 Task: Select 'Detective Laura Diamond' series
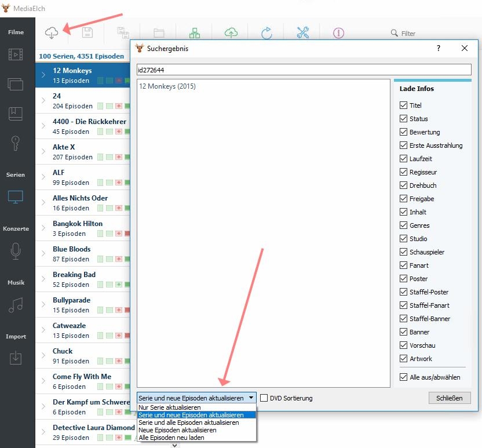click(85, 432)
